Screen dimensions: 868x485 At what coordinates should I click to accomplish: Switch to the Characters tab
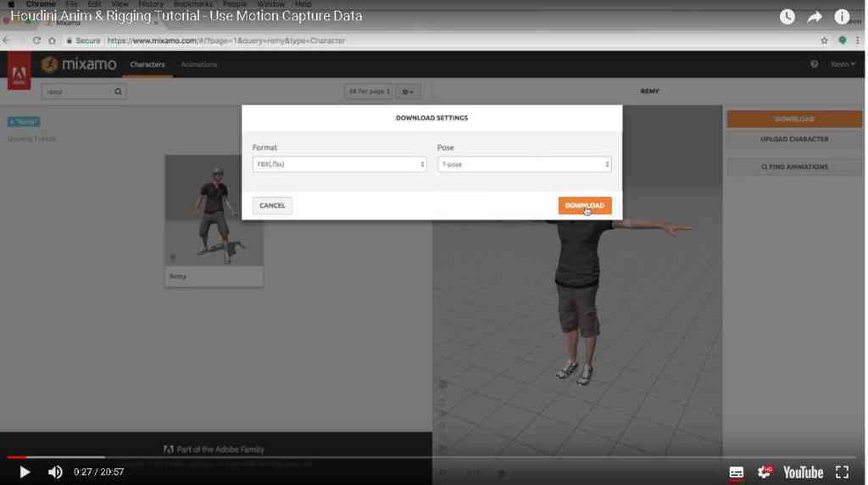[x=147, y=64]
